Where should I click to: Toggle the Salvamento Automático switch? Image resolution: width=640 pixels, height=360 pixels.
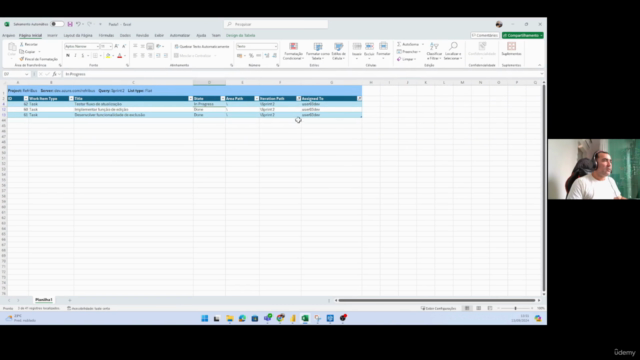point(57,24)
